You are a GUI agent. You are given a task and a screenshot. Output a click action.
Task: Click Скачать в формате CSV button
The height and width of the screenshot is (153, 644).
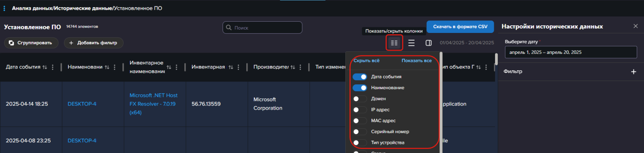point(460,27)
